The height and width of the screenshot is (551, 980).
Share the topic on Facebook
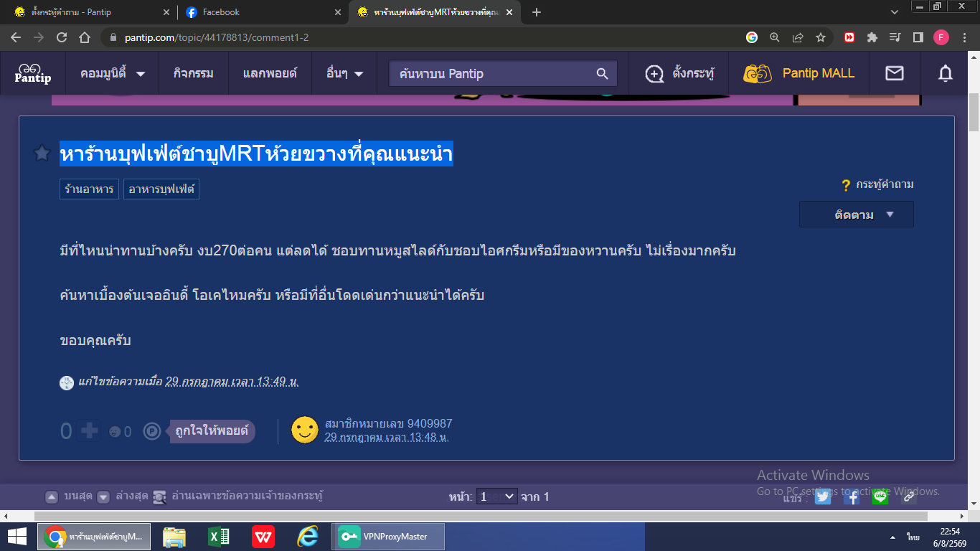852,496
